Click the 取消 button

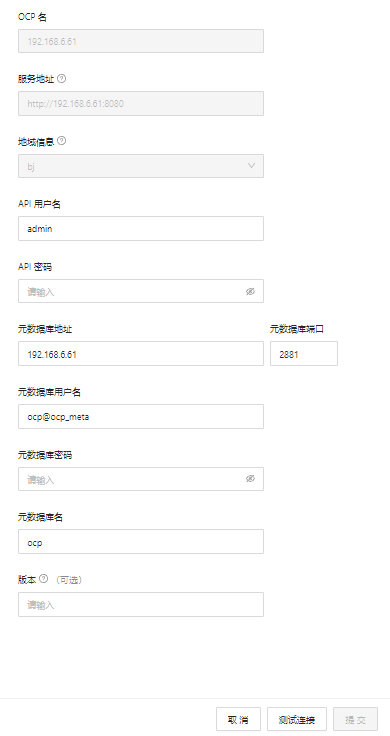click(x=238, y=720)
